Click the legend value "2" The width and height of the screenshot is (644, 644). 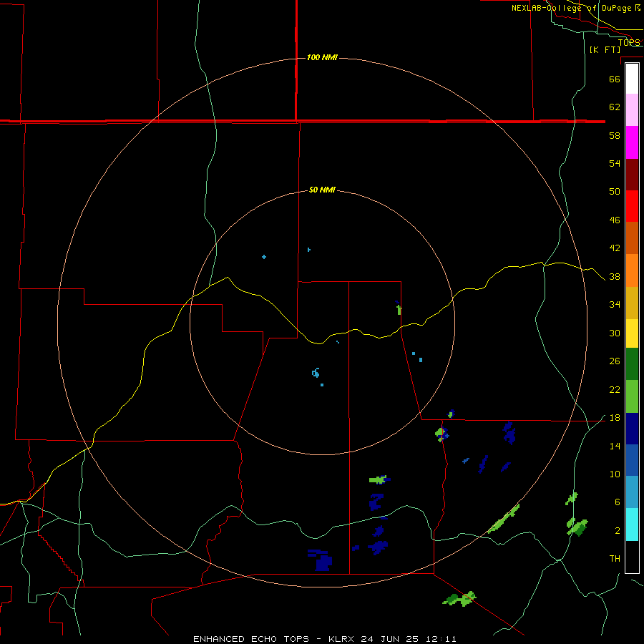[x=617, y=530]
